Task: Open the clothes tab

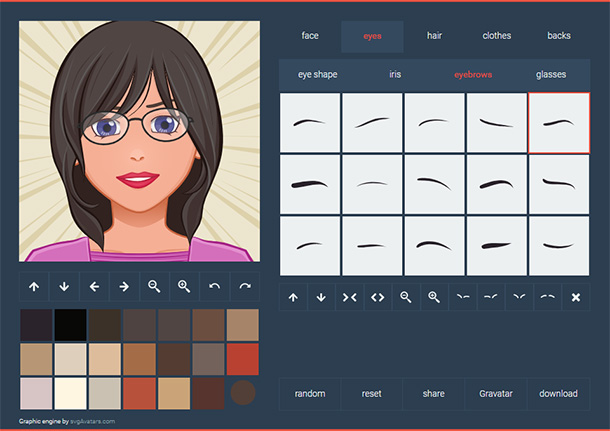Action: click(x=497, y=36)
